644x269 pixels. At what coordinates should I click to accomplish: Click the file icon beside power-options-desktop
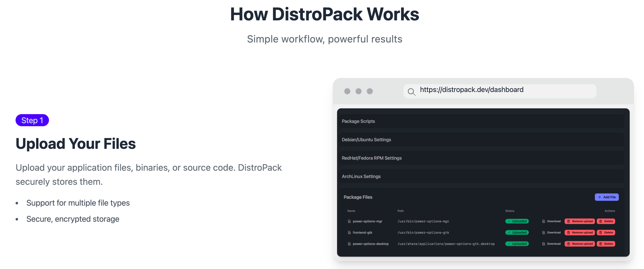[x=349, y=244]
